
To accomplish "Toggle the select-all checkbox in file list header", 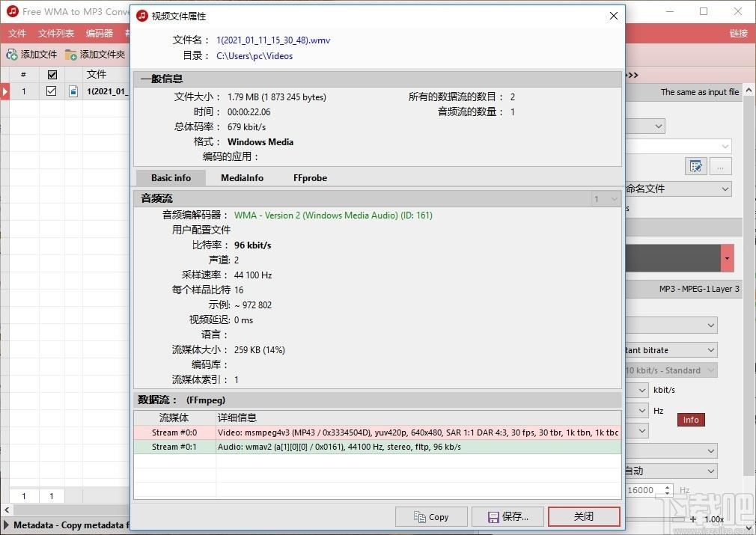I will pyautogui.click(x=52, y=74).
